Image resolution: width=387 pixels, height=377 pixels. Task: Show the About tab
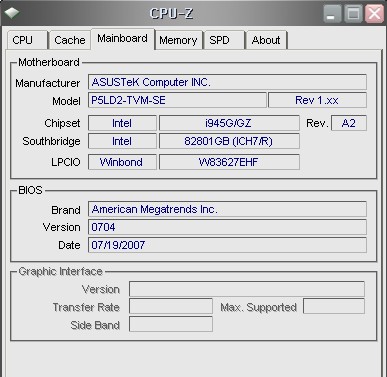click(x=266, y=40)
